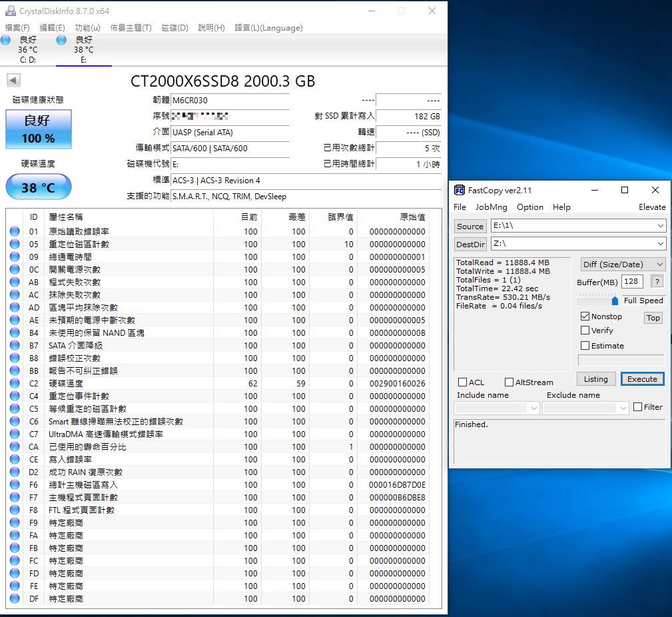Click status orb for attribute B7 row
The width and height of the screenshot is (672, 617).
15,345
